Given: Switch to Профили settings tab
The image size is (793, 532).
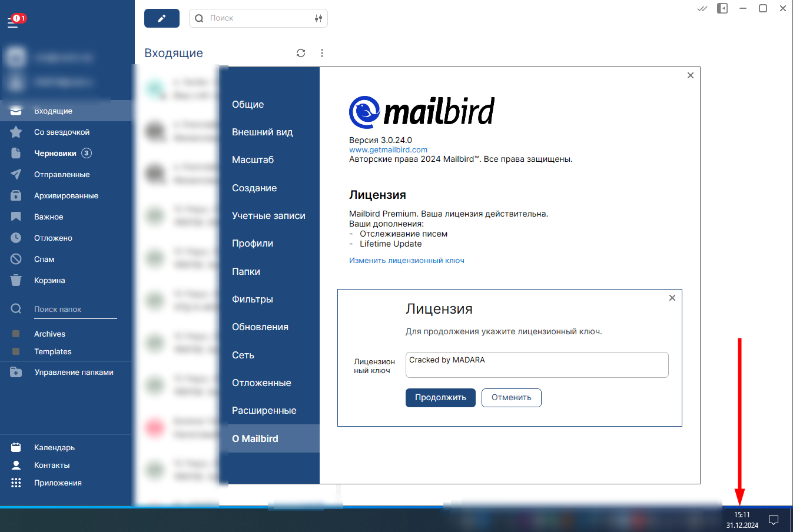Looking at the screenshot, I should [x=270, y=243].
